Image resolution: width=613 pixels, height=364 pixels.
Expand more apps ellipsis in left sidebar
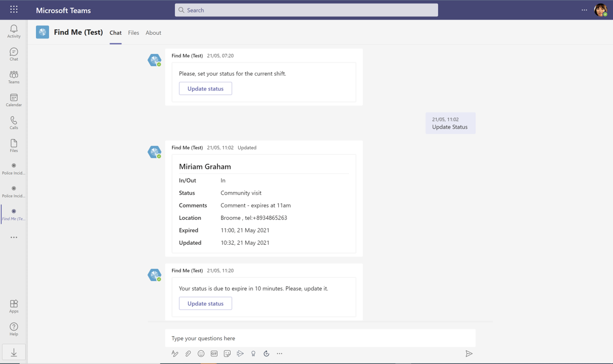click(x=14, y=237)
